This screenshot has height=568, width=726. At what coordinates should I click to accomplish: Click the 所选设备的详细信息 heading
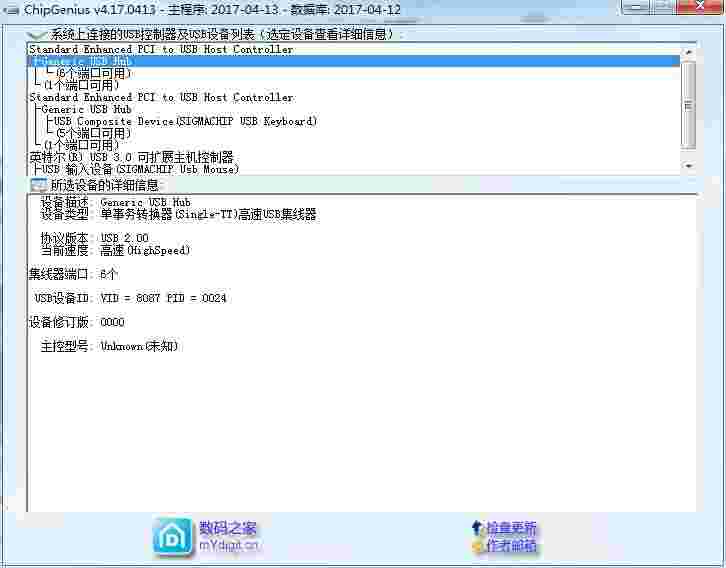[x=104, y=185]
